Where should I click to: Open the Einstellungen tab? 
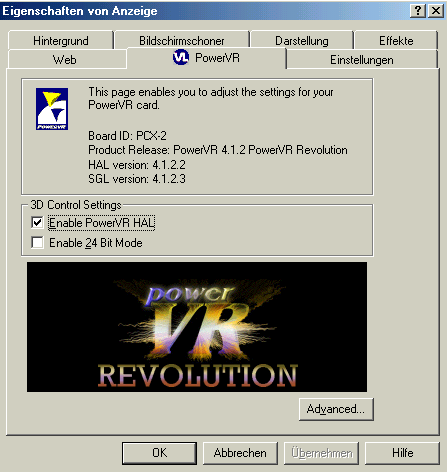pyautogui.click(x=362, y=60)
